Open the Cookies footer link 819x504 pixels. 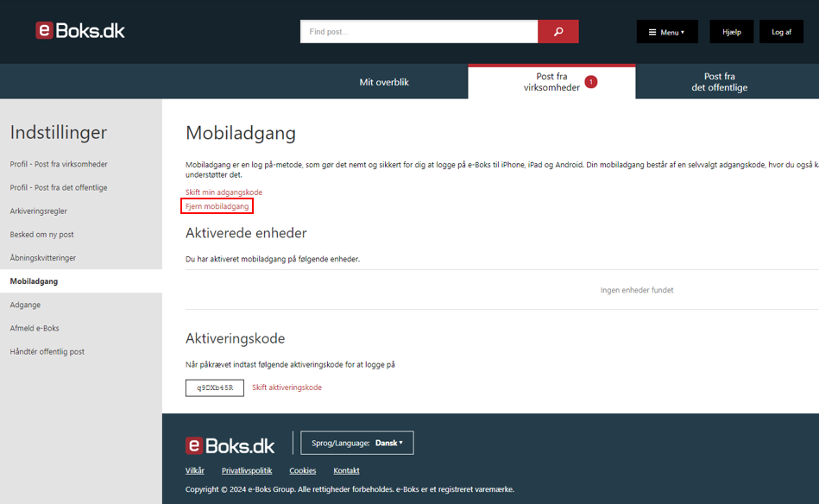(x=302, y=470)
